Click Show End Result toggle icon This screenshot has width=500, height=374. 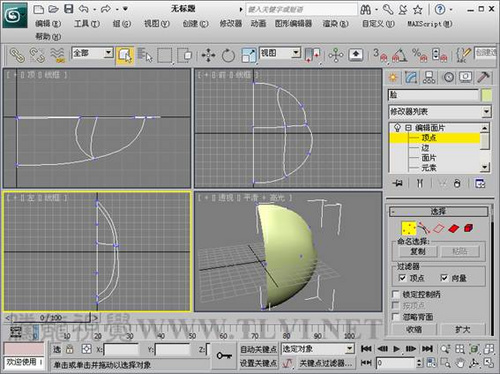pyautogui.click(x=420, y=183)
